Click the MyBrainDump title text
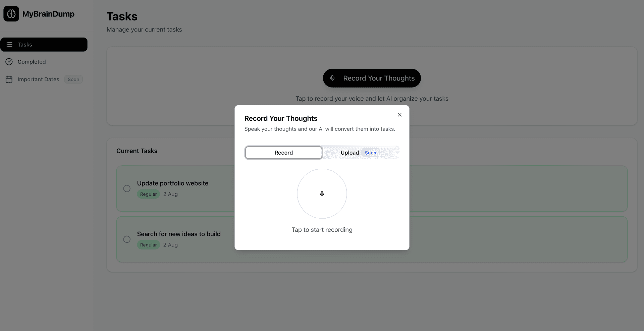The image size is (644, 331). tap(48, 14)
